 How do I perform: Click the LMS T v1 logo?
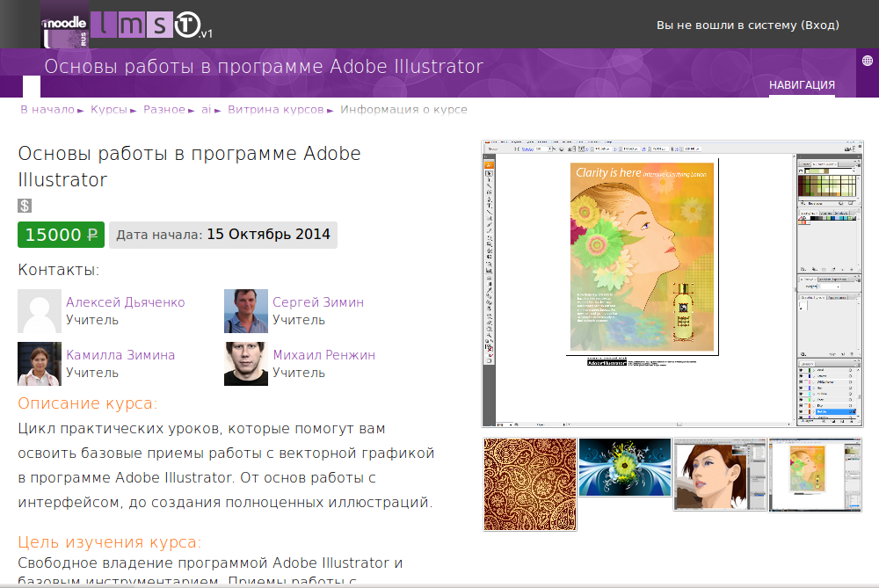[152, 25]
